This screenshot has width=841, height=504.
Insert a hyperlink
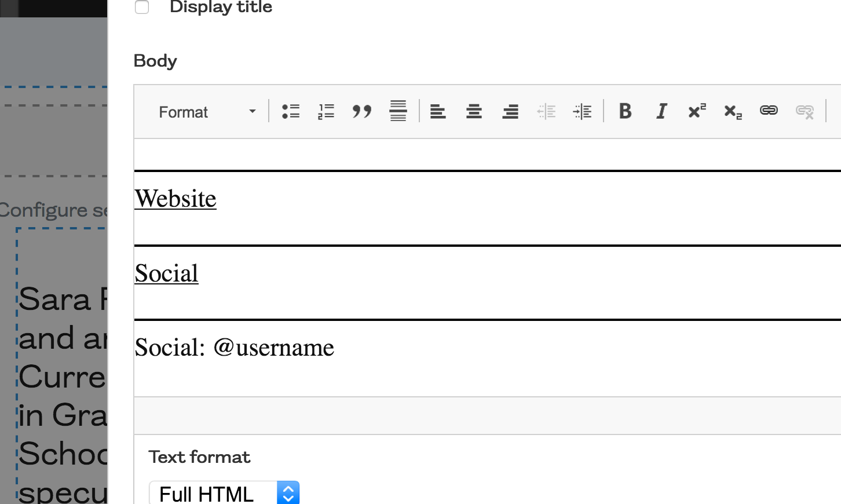pyautogui.click(x=769, y=111)
